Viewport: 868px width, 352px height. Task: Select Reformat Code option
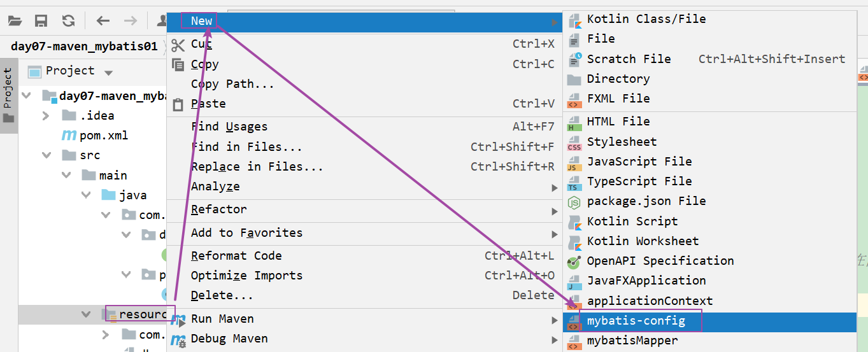[236, 256]
